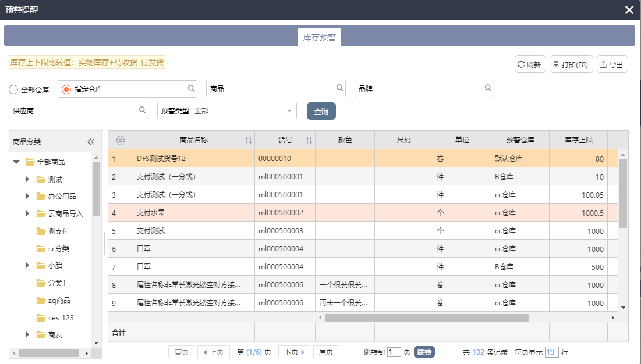Collapse the 全部商品 root tree node
This screenshot has width=641, height=364.
coord(16,162)
